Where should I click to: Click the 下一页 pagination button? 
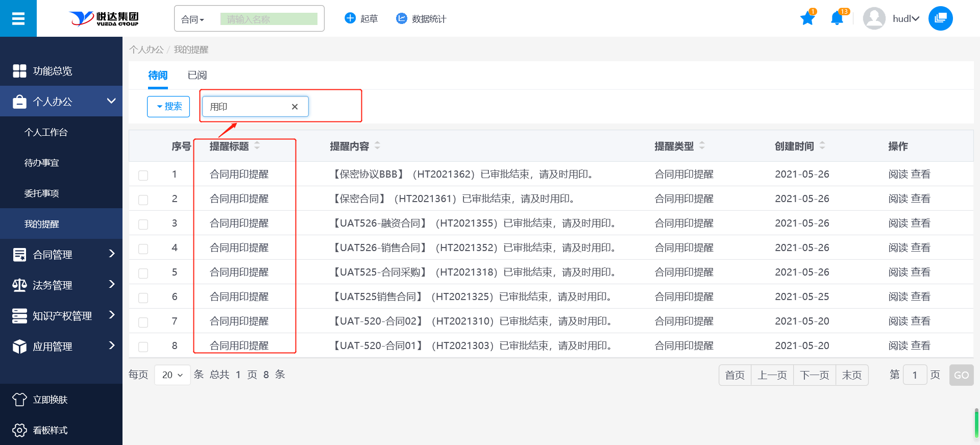[814, 375]
